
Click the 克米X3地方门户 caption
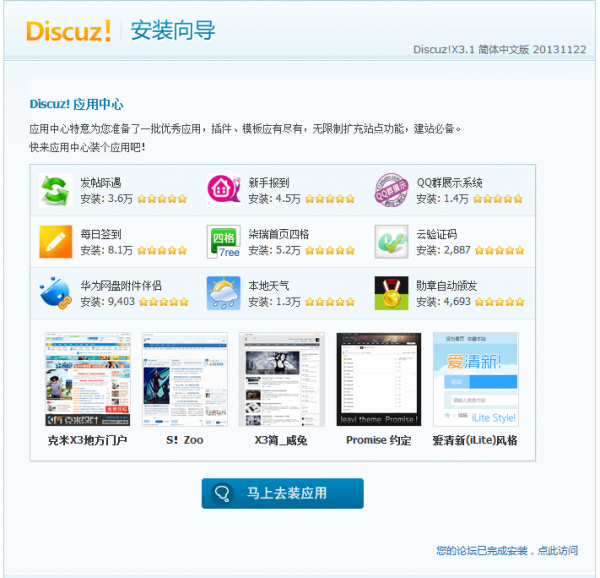pos(88,440)
